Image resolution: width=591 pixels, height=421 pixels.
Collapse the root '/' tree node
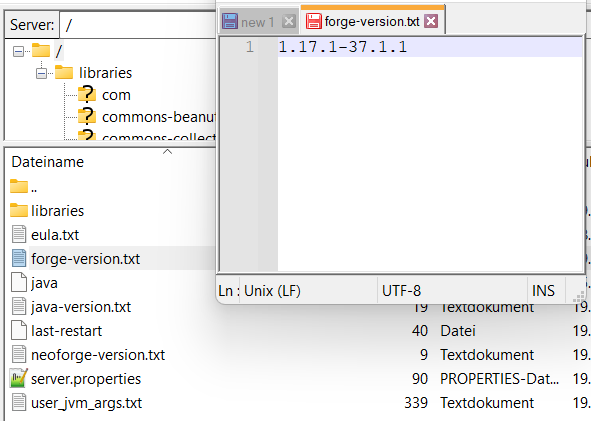(18, 51)
